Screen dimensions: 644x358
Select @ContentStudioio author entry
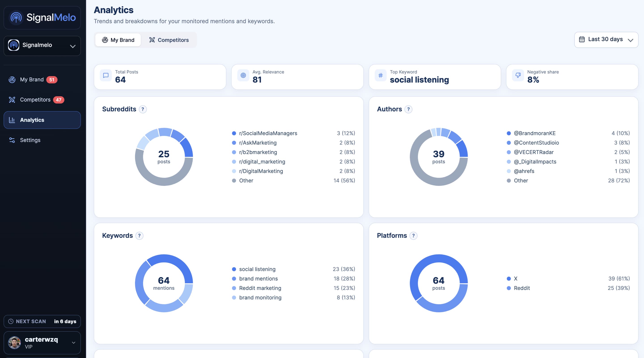[x=568, y=143]
